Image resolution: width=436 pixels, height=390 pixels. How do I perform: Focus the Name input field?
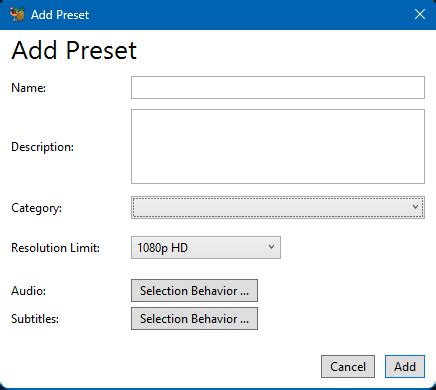(x=278, y=88)
